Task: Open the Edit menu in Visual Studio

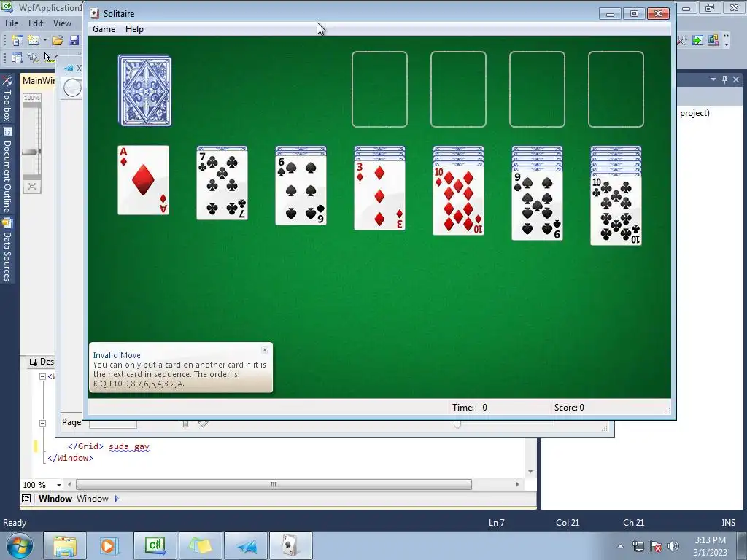Action: click(35, 23)
